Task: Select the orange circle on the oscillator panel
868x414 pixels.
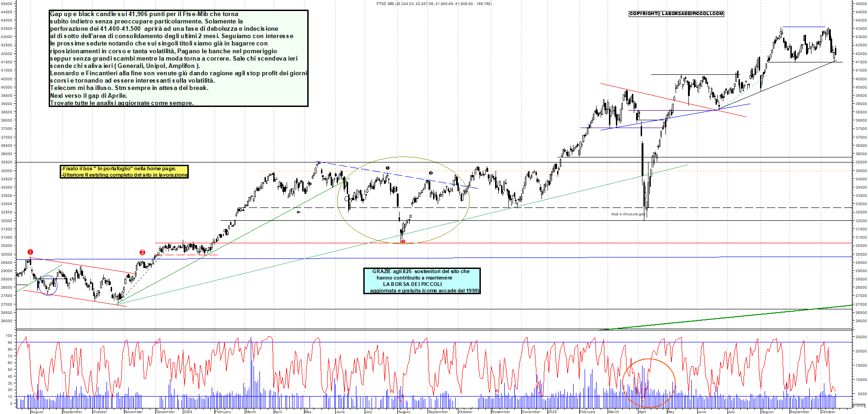Action: [x=648, y=383]
